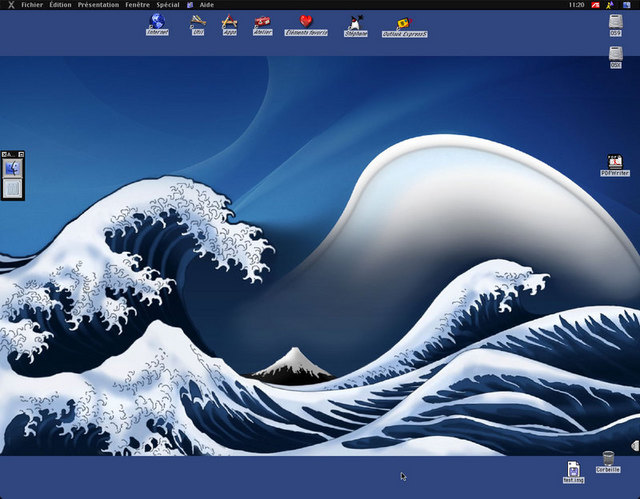Open the Présentation menu

coord(98,5)
